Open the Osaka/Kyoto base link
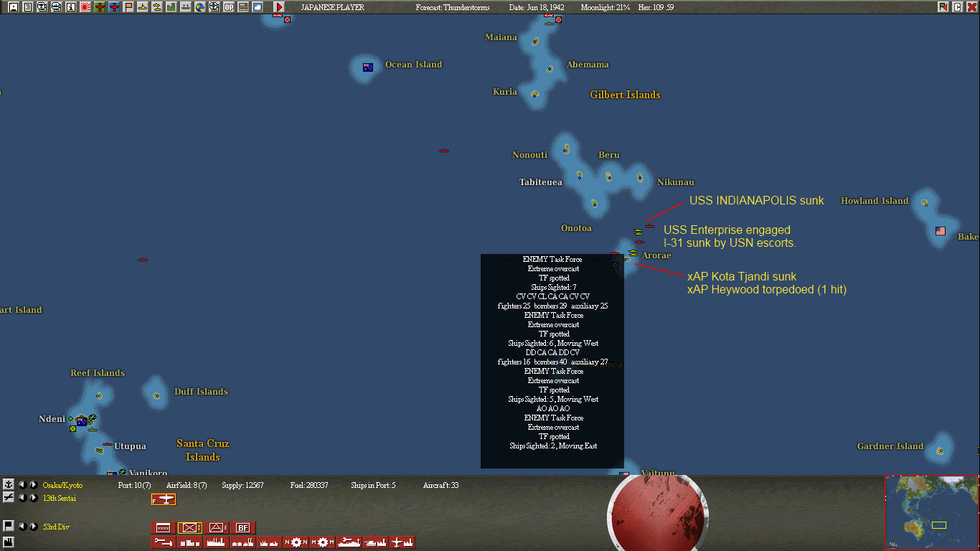Screen dimensions: 980x551 pos(62,486)
